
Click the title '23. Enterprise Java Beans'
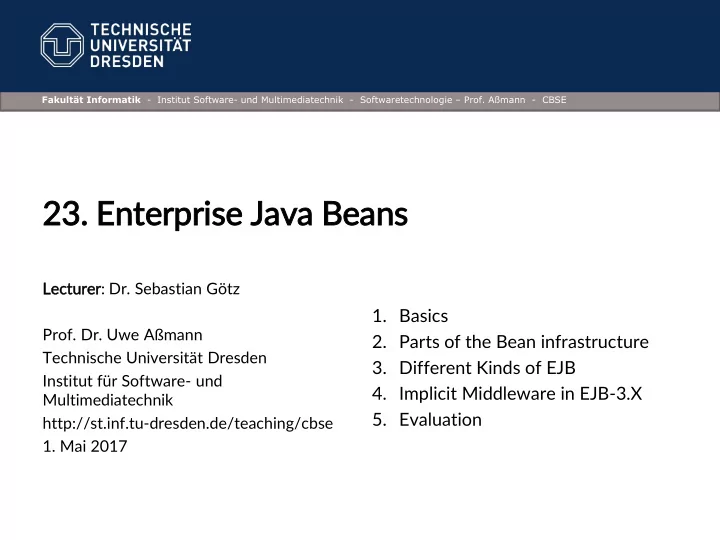point(225,214)
